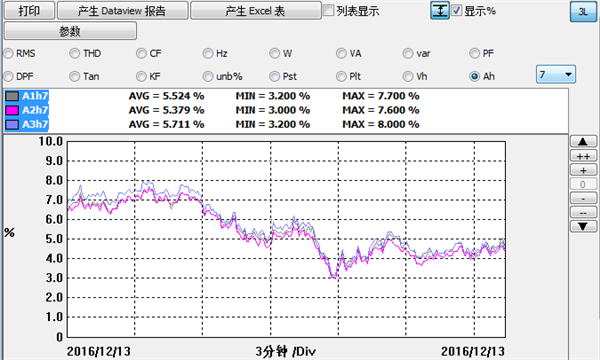Viewport: 600px width, 360px height.
Task: Select the A2h7 legend label
Action: click(x=35, y=110)
